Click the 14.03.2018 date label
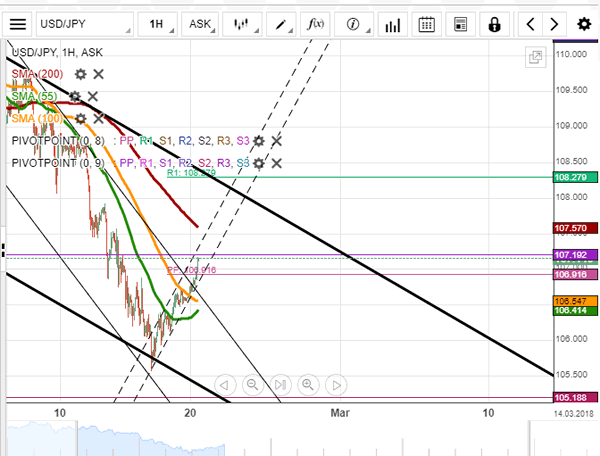The image size is (600, 456). coord(574,414)
